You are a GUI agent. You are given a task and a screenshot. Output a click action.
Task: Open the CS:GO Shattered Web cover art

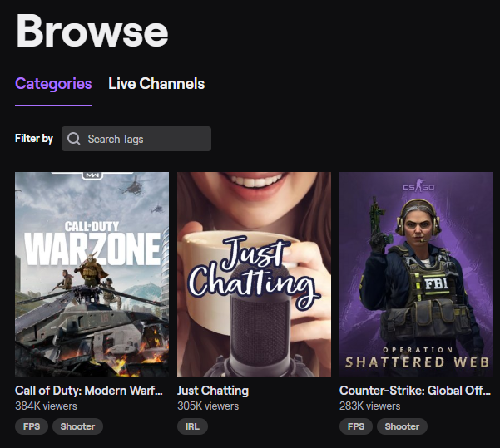tap(416, 274)
